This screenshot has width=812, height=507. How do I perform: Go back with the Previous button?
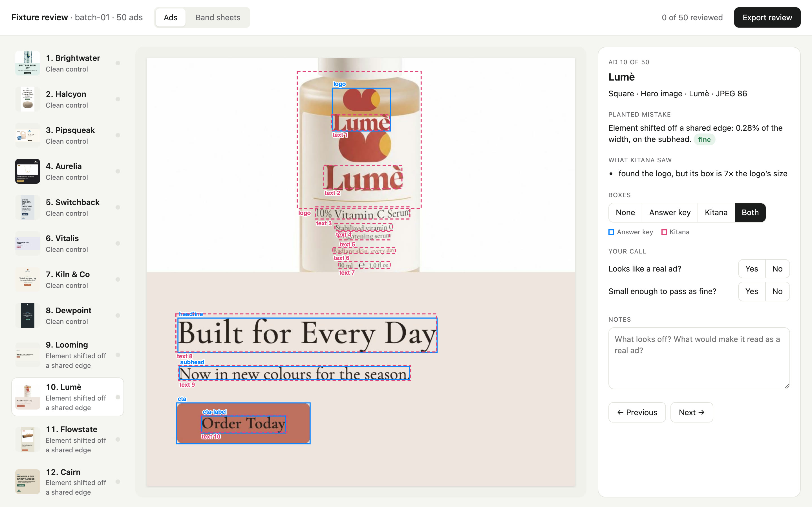click(x=637, y=412)
